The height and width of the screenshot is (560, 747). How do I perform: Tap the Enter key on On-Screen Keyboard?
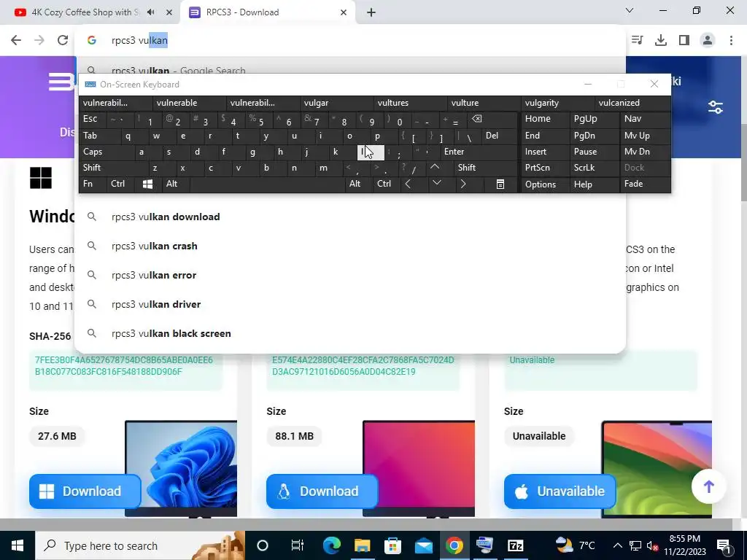click(479, 152)
